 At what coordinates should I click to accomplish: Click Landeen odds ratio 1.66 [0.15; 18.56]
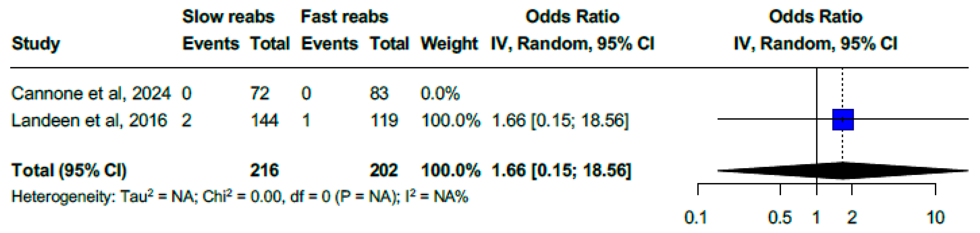coord(560,121)
